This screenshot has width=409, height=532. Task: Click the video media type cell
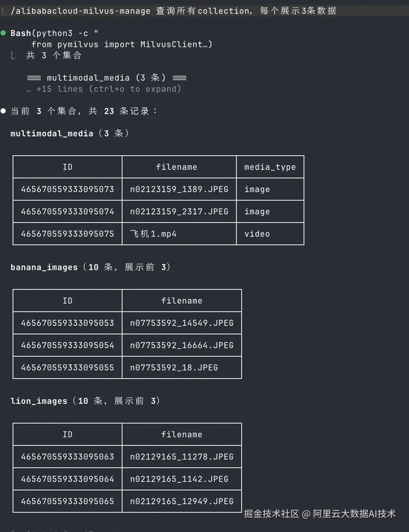[270, 234]
